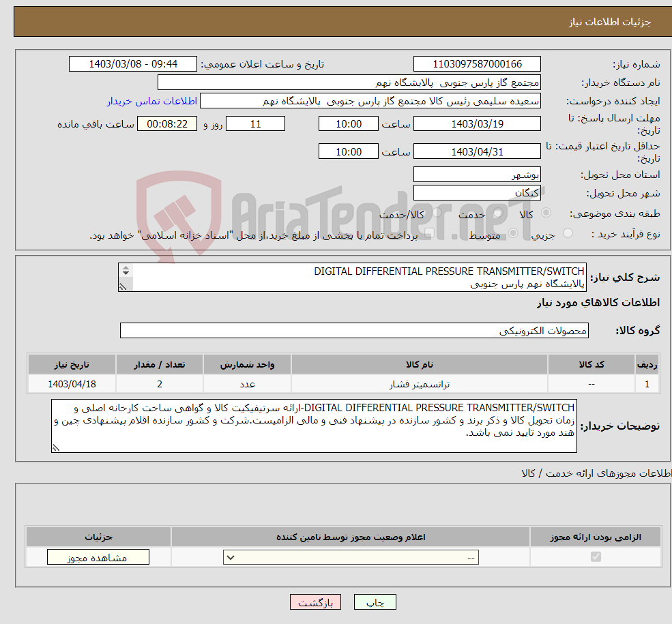Click the buyer notes resize grip

coord(56,448)
